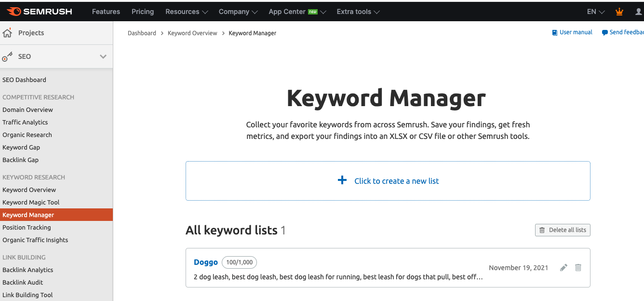
Task: Open the Company dropdown menu
Action: pos(238,12)
